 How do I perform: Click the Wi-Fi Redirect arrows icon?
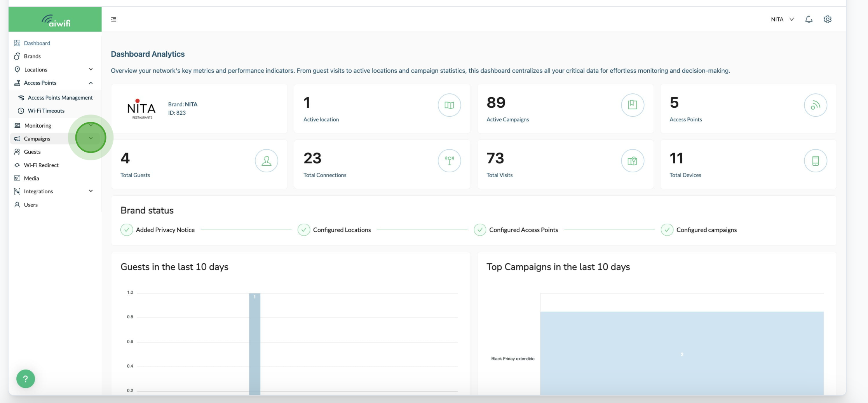coord(17,165)
